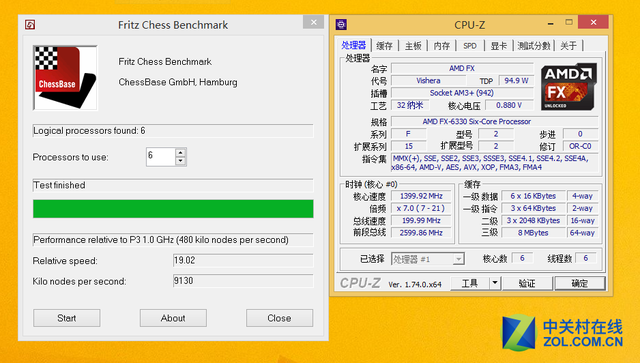The width and height of the screenshot is (640, 363).
Task: Click the Vishera code name value
Action: coord(428,80)
